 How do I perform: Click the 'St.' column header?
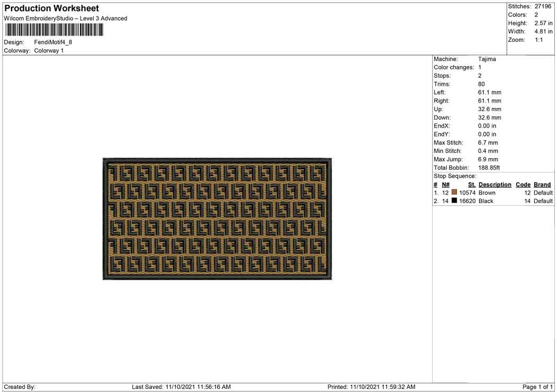coord(472,185)
